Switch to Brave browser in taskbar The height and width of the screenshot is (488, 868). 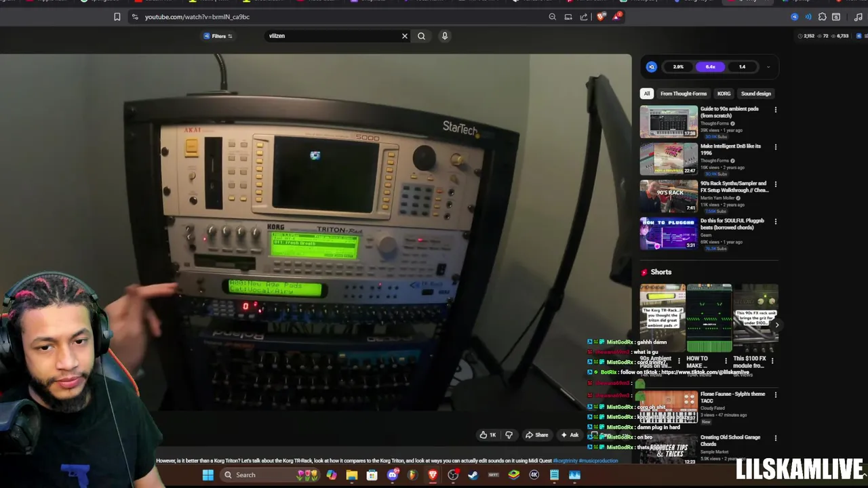(x=433, y=475)
